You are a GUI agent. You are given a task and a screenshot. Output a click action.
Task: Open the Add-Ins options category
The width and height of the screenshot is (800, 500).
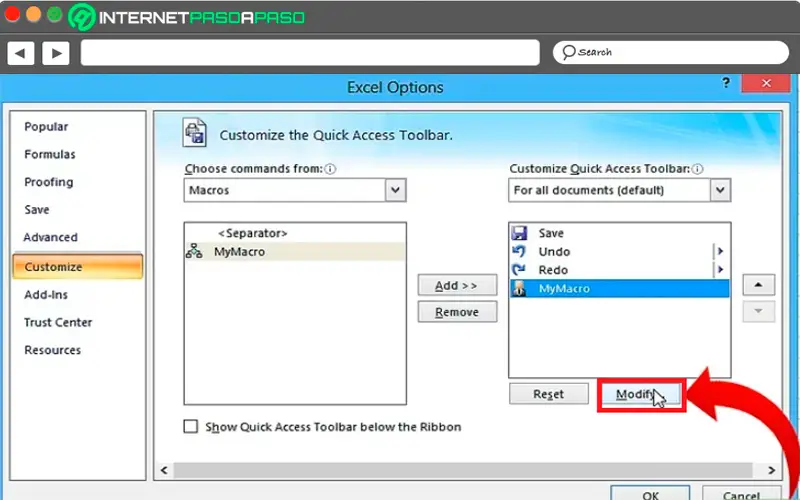(46, 294)
